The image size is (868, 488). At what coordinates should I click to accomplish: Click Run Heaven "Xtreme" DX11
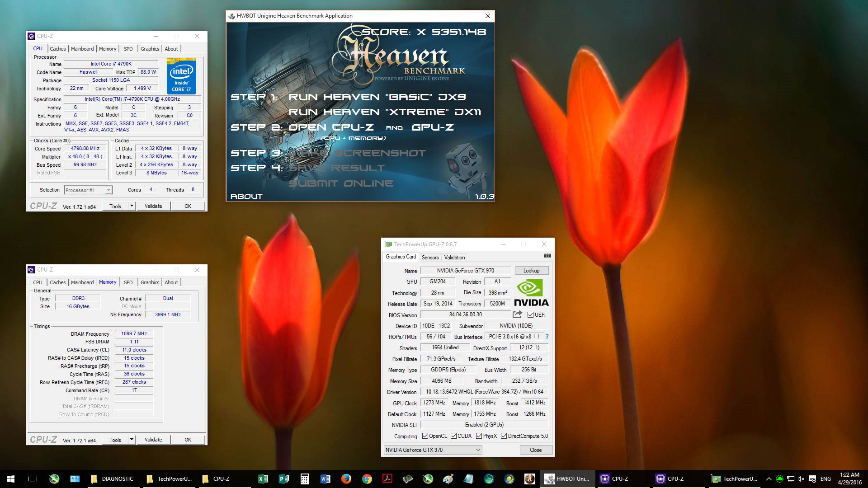[385, 112]
